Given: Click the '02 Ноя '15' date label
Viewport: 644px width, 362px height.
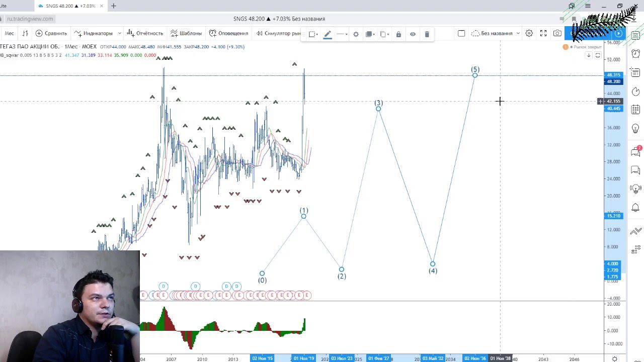Looking at the screenshot, I should pos(262,358).
